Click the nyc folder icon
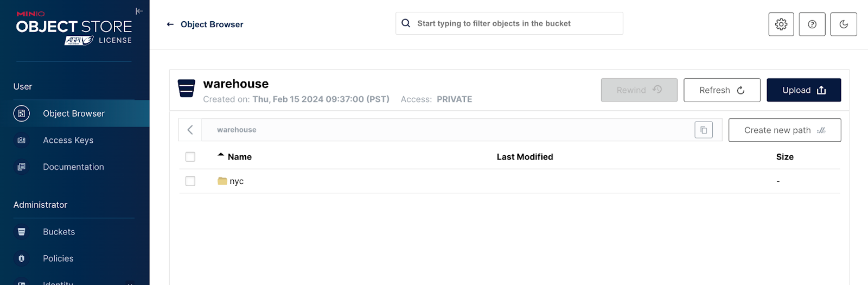The width and height of the screenshot is (868, 285). pos(222,181)
